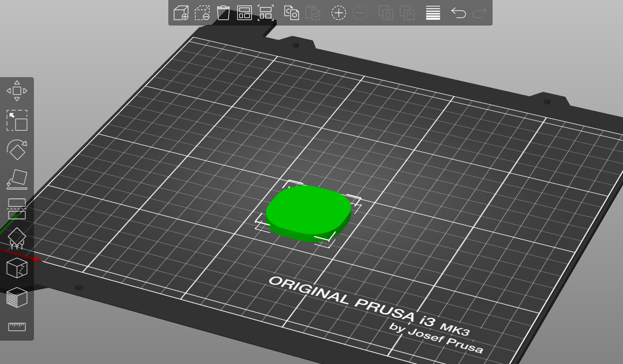Image resolution: width=623 pixels, height=364 pixels.
Task: Click the Add object cube icon
Action: (x=181, y=13)
